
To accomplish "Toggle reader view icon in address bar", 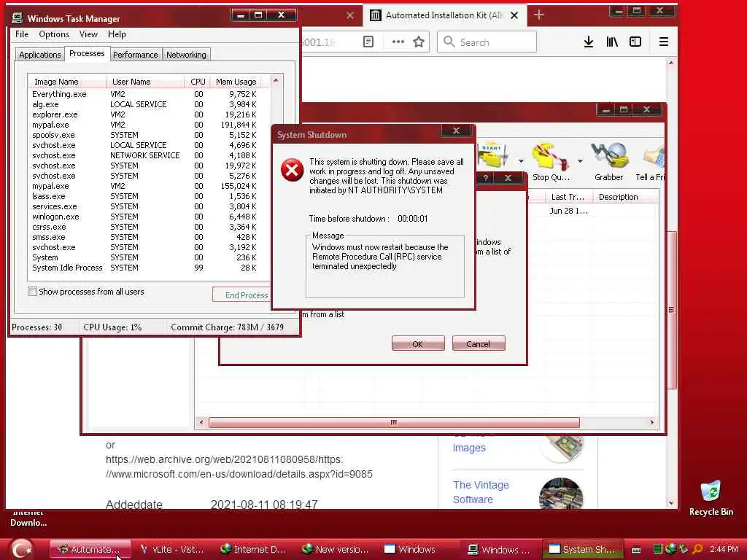I will [x=368, y=42].
